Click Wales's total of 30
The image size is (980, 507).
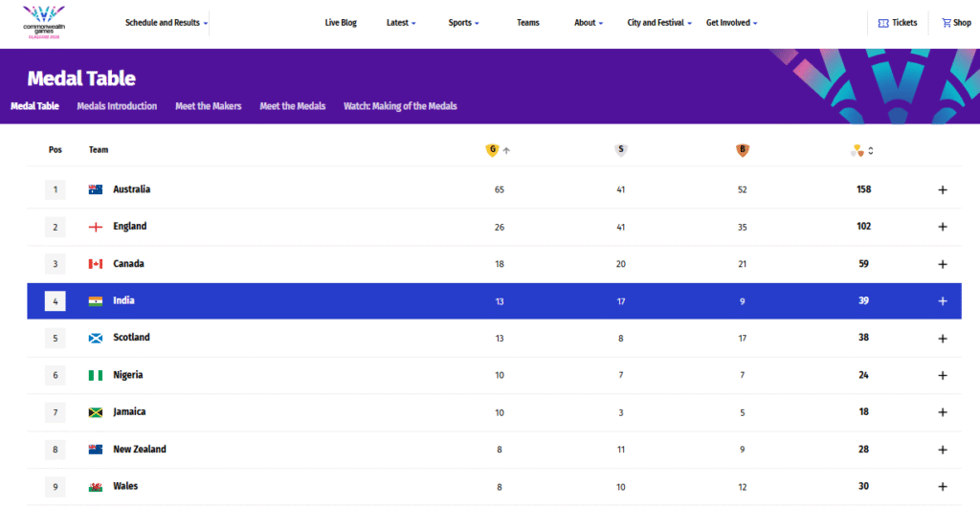click(864, 486)
